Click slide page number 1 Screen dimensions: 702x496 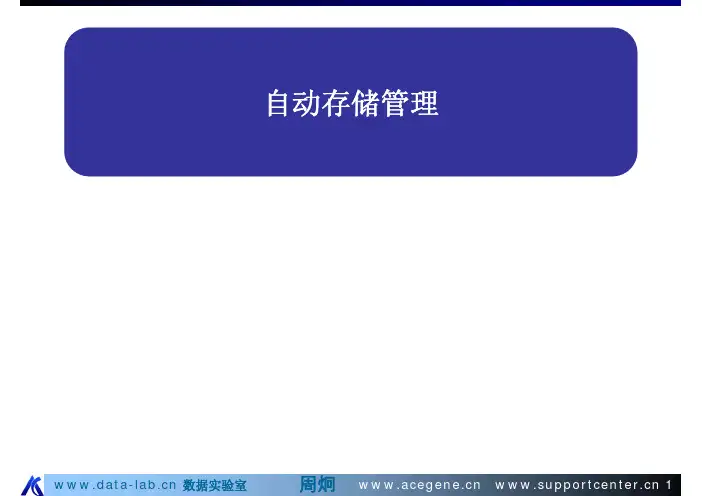pyautogui.click(x=668, y=485)
